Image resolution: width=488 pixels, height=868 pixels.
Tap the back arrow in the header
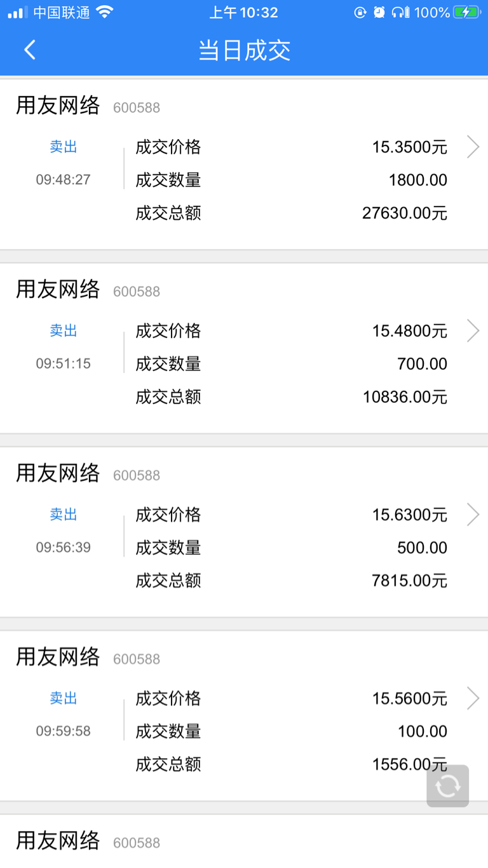(29, 50)
